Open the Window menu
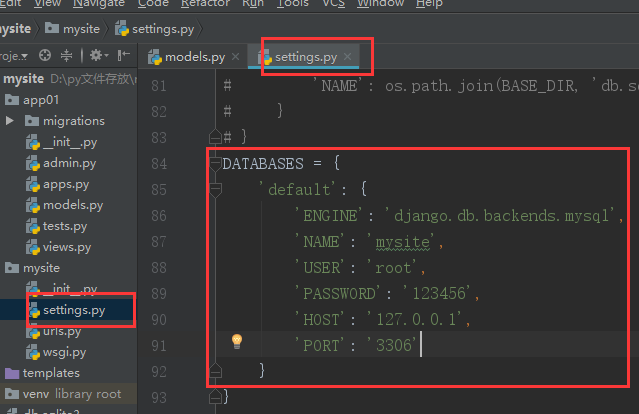 click(381, 3)
